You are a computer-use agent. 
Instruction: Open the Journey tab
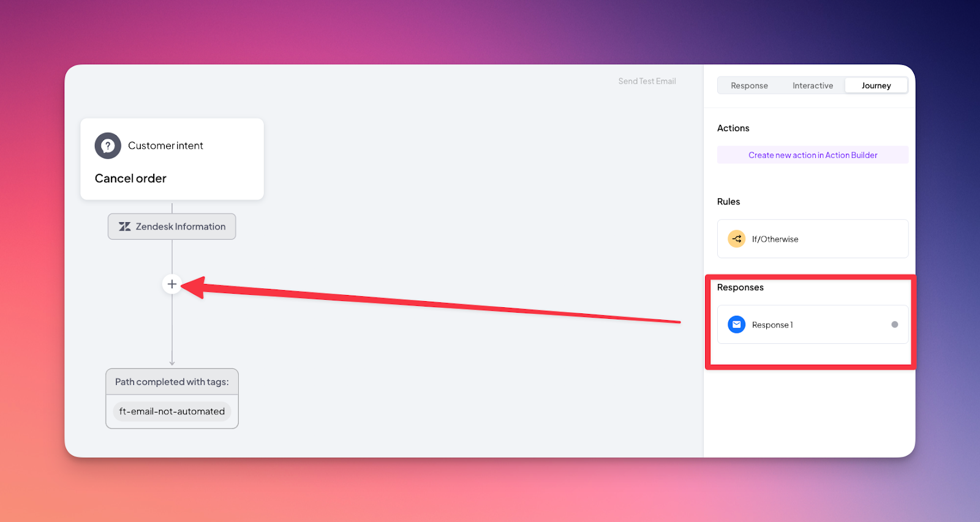(876, 86)
